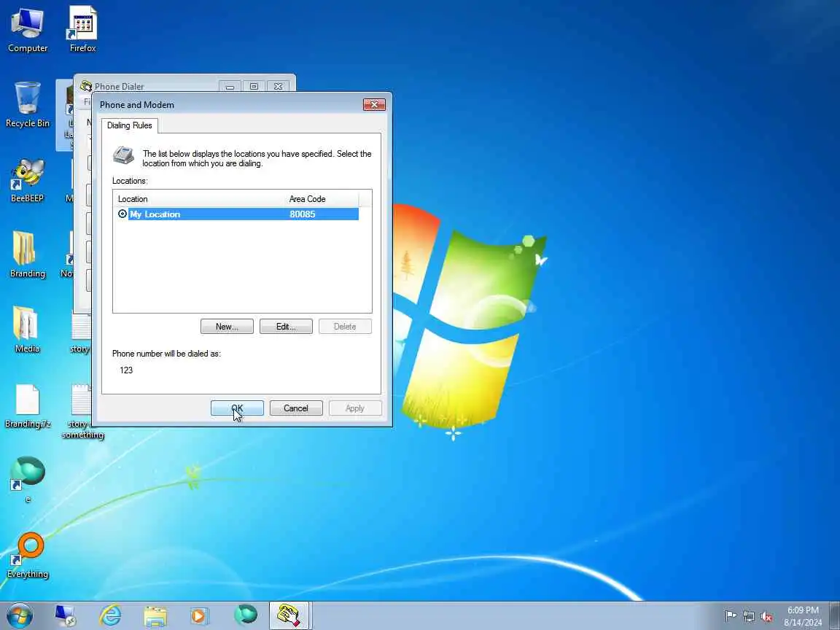Image resolution: width=840 pixels, height=630 pixels.
Task: Open the teal orb shortcut labeled e
Action: click(x=27, y=480)
